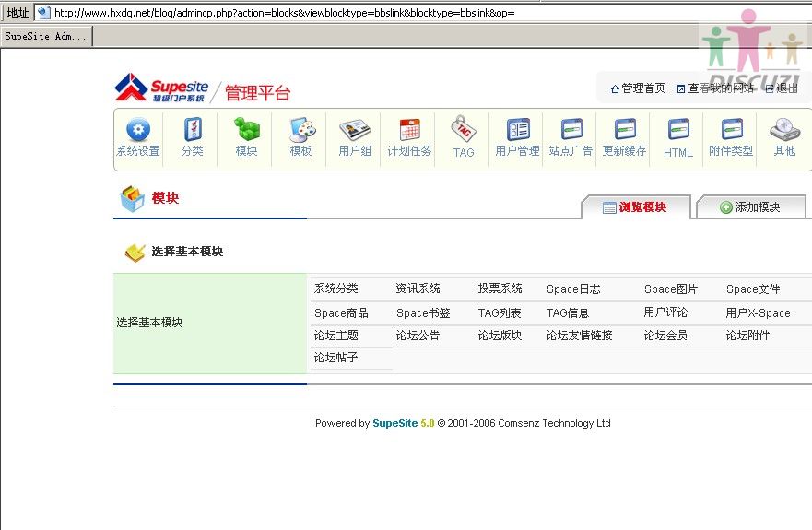
Task: Choose the 论坛帖子 module
Action: pos(336,358)
